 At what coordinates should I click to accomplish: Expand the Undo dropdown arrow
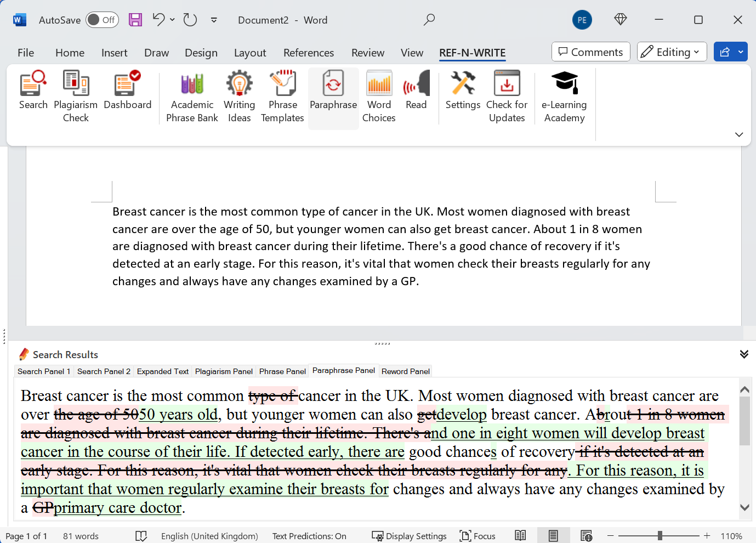(x=172, y=19)
